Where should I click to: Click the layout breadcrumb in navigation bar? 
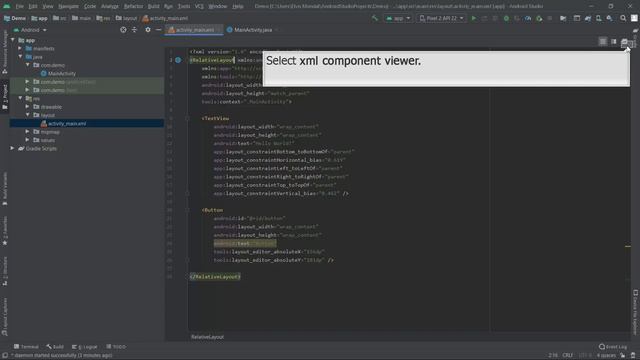(127, 18)
